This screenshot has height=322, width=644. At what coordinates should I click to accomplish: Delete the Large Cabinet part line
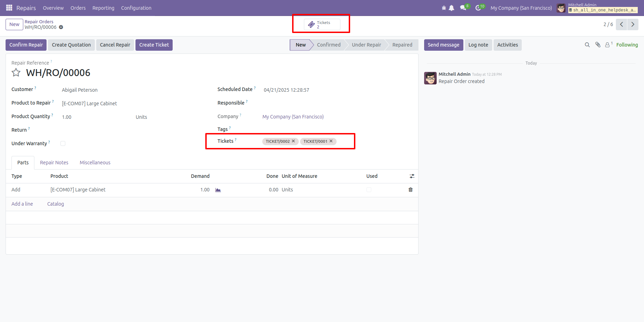pyautogui.click(x=411, y=190)
